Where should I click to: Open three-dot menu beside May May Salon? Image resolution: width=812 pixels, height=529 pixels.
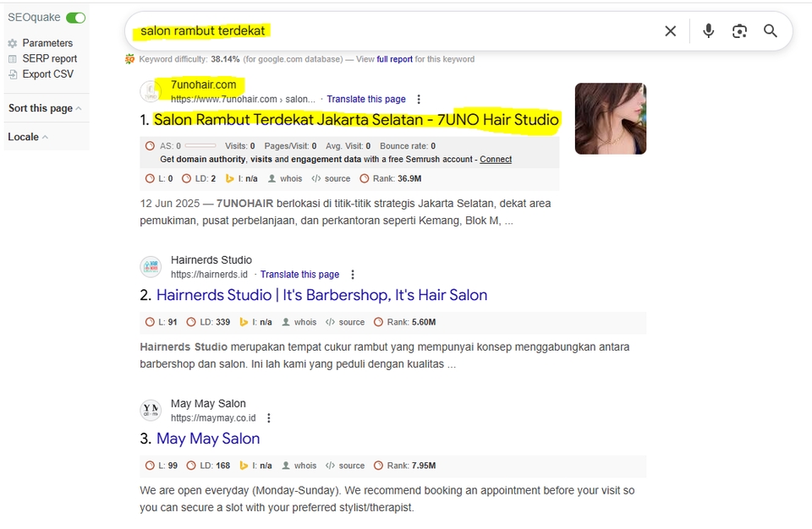click(269, 418)
